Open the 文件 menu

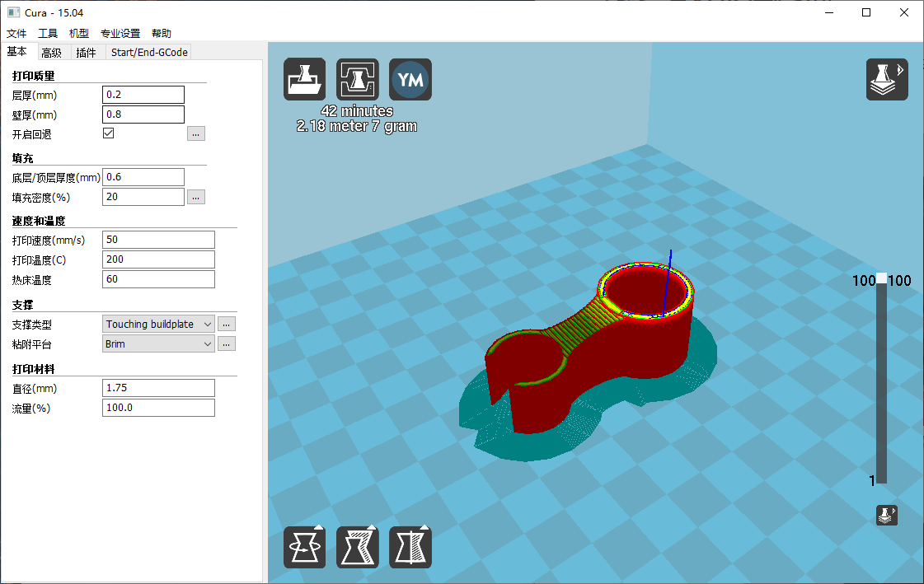16,34
